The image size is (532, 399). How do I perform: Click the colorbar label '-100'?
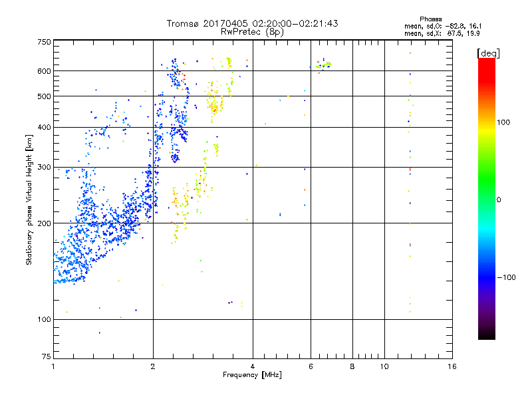tap(506, 277)
